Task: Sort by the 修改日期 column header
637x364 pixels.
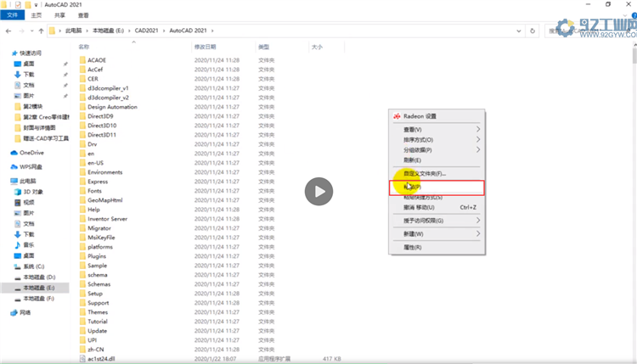Action: click(x=206, y=47)
